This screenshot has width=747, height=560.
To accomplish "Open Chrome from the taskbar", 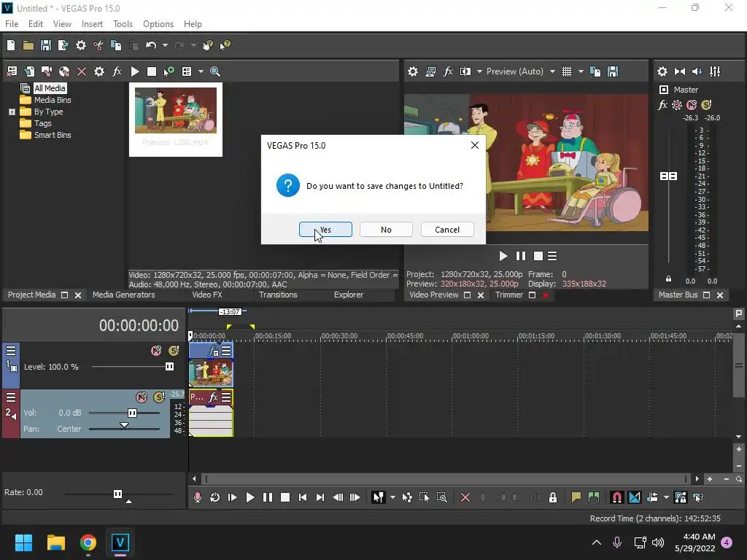I will pyautogui.click(x=88, y=542).
